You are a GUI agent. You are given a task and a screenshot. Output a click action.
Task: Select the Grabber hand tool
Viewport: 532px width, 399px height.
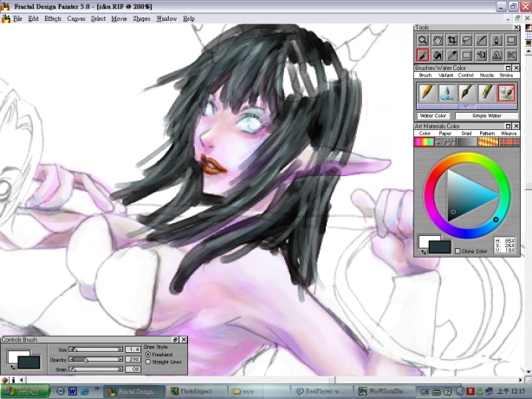click(x=438, y=40)
